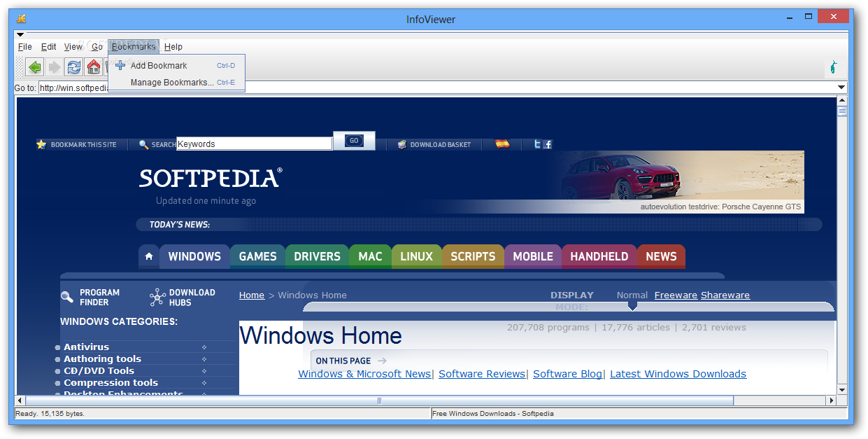868x439 pixels.
Task: Choose Manage Bookmarks... menu entry
Action: click(176, 82)
